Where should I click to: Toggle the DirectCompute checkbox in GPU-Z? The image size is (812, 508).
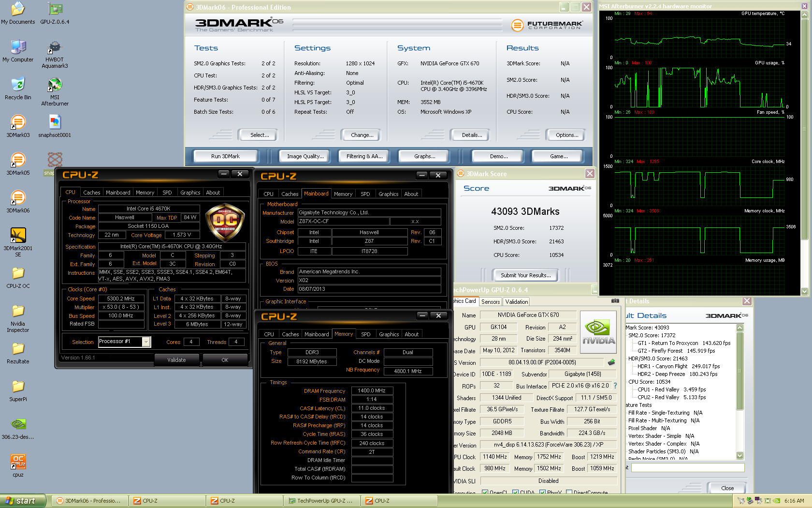click(569, 493)
